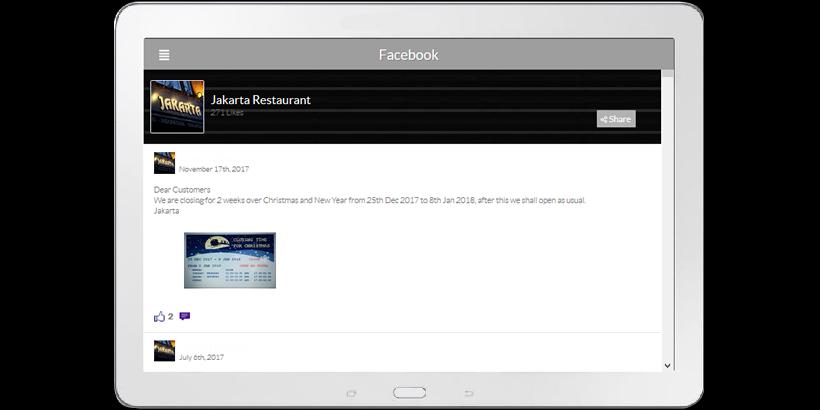Share the Jakarta Restaurant page
Screen dimensions: 820x410
click(616, 119)
